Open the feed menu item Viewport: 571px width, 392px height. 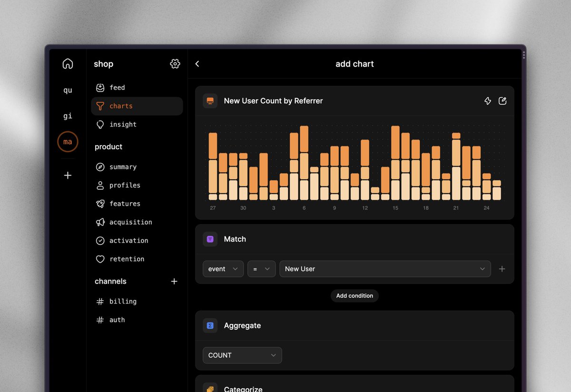click(137, 88)
